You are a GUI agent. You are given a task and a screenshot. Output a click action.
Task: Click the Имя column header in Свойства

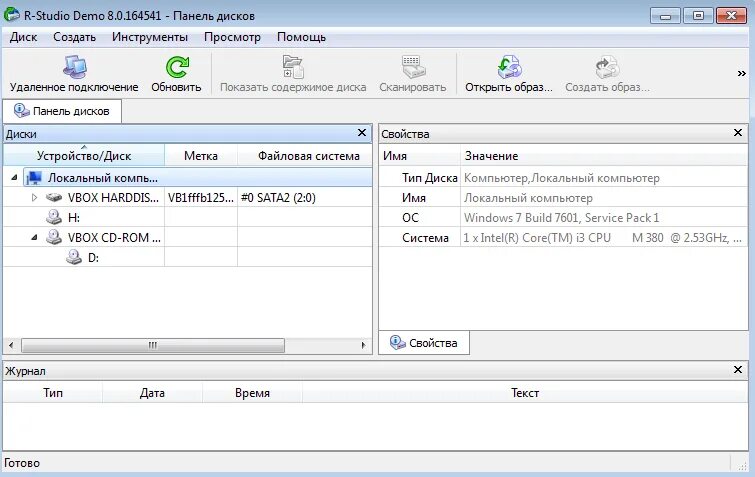(x=420, y=155)
